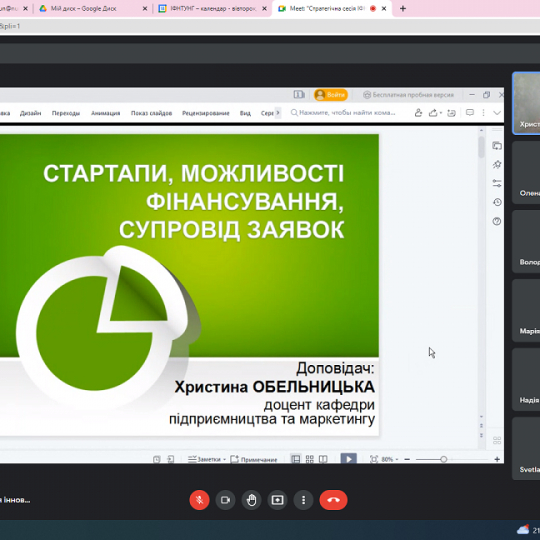Click top icon in right side panel
The width and height of the screenshot is (540, 540).
click(497, 146)
